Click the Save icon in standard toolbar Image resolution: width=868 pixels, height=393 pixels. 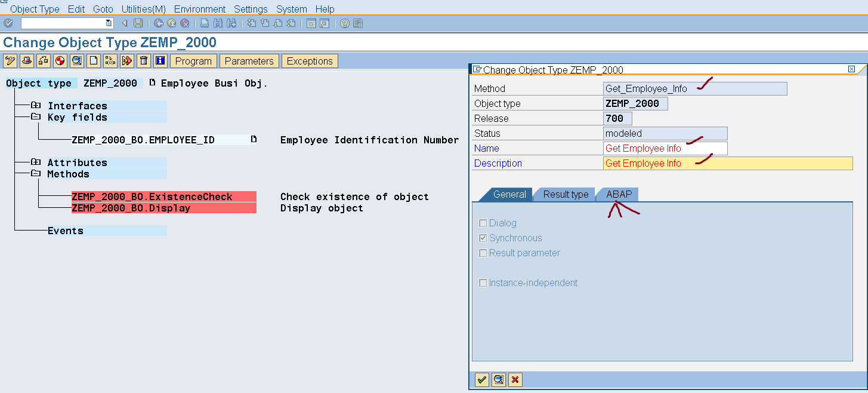click(138, 23)
